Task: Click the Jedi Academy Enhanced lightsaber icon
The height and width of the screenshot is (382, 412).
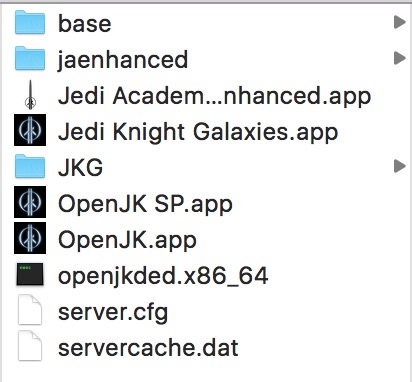Action: coord(30,95)
